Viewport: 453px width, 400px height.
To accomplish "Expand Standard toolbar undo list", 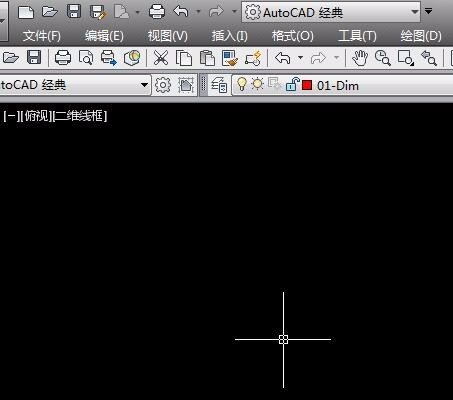I will (300, 58).
